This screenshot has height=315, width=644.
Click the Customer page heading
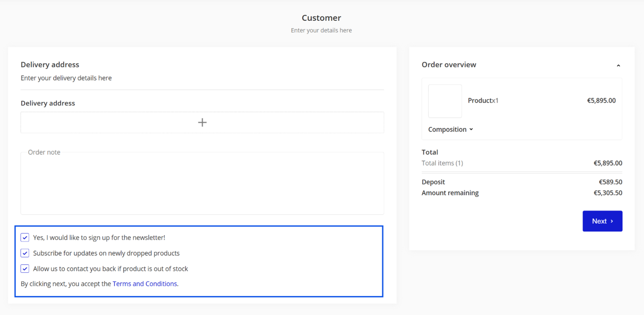click(x=321, y=18)
